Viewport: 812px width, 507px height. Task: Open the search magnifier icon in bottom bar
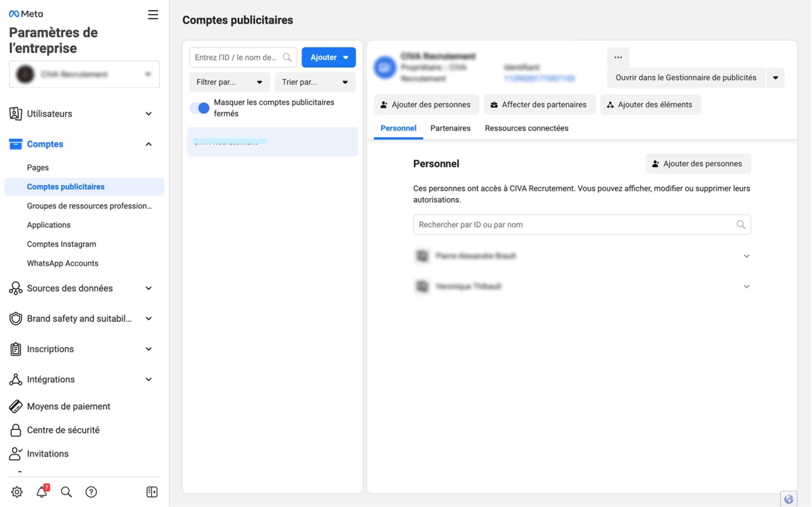coord(66,492)
